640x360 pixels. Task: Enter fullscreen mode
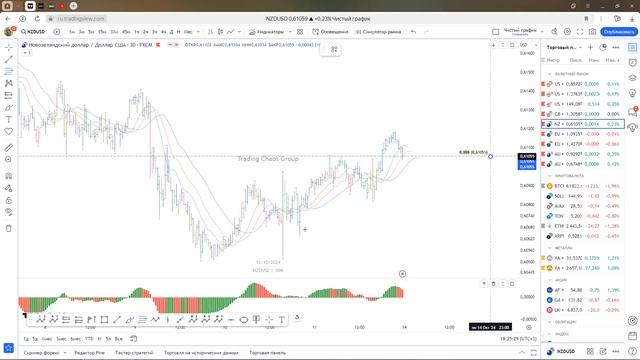580,31
